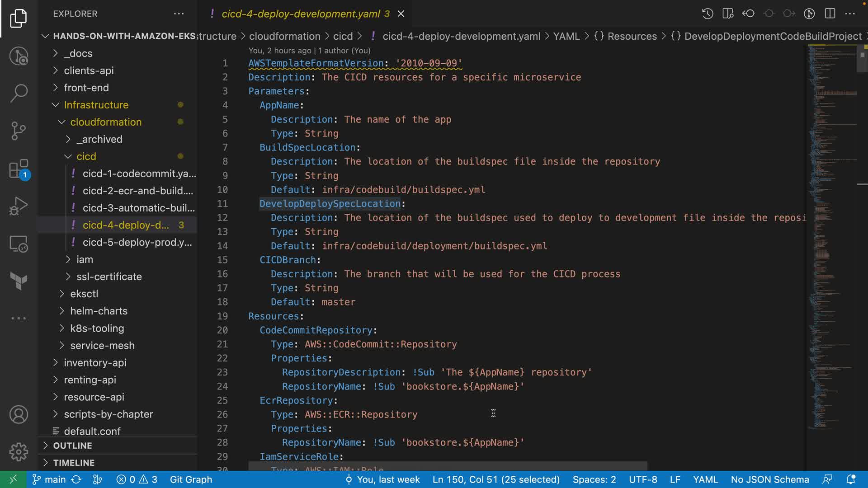Open the Search view in activity bar

tap(19, 93)
